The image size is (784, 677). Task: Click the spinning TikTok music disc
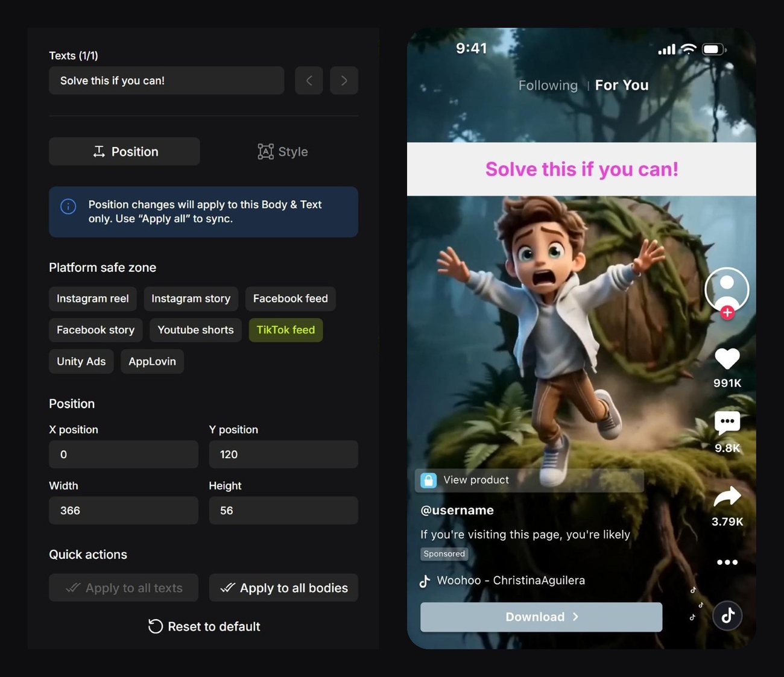click(x=727, y=616)
